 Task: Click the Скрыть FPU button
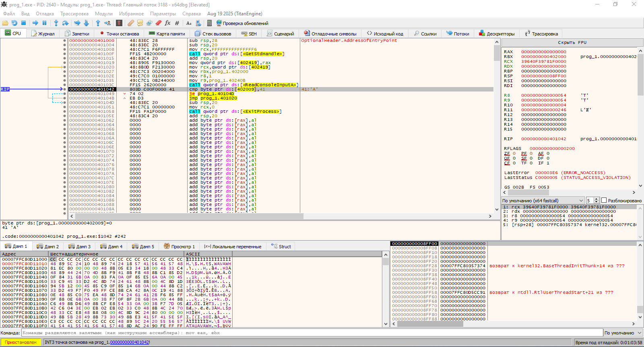click(x=572, y=42)
